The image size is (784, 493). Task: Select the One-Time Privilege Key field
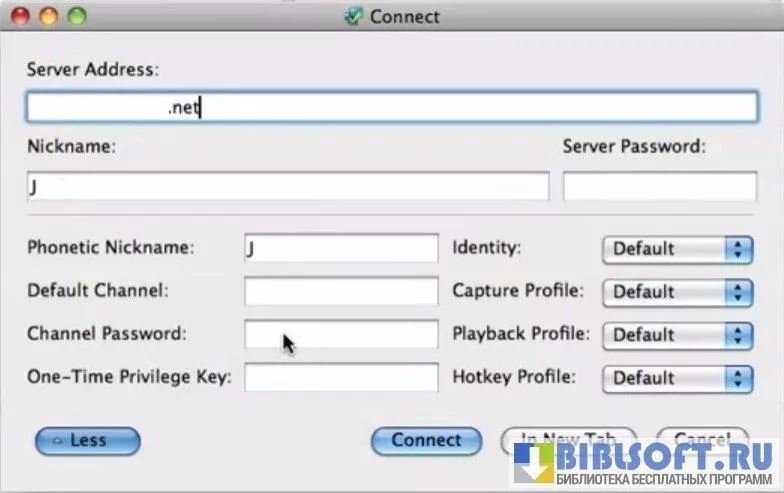click(x=340, y=377)
